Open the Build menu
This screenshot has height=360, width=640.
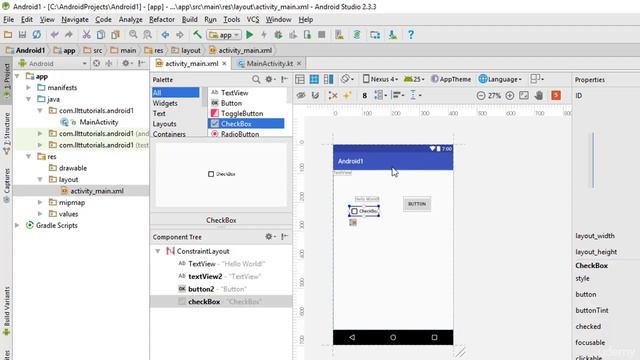click(x=189, y=20)
